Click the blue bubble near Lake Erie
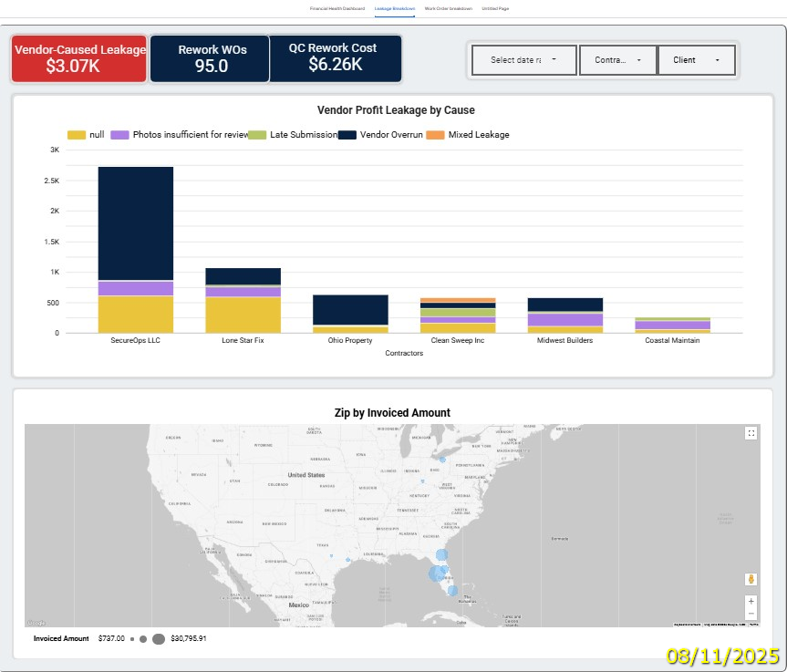787x672 pixels. [442, 460]
